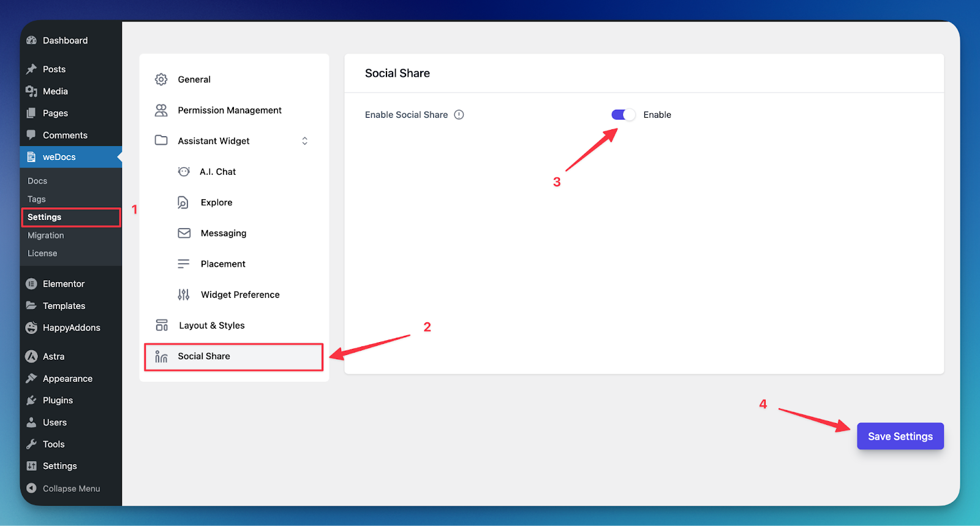Open the Migration submenu link
Viewport: 980px width, 526px height.
click(46, 235)
